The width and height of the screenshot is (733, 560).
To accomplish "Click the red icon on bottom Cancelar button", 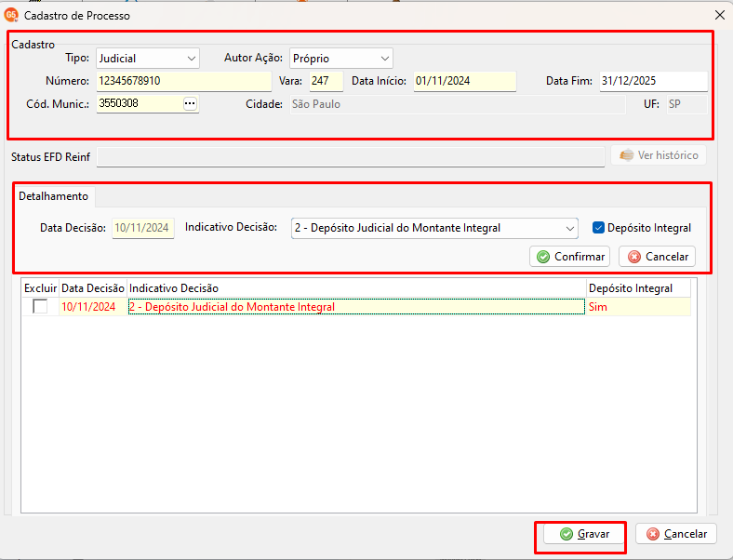I will pos(653,534).
